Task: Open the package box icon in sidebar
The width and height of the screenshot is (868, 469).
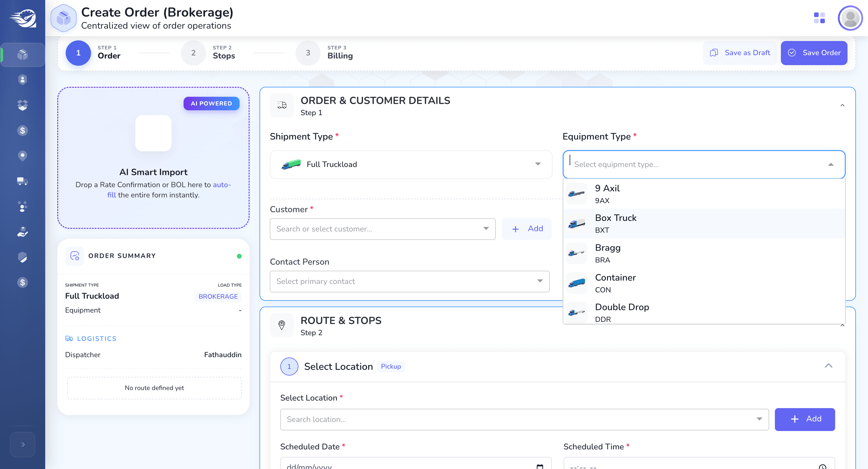Action: pos(22,55)
